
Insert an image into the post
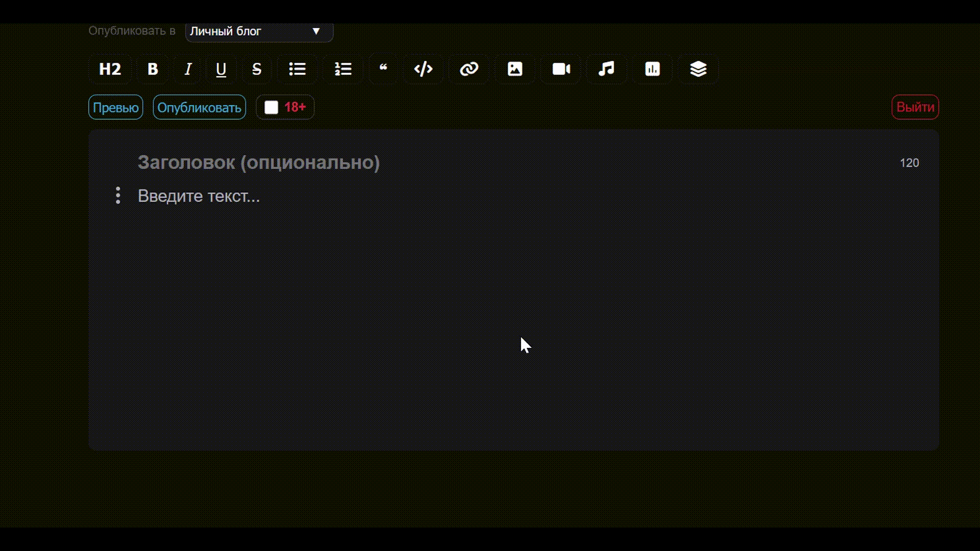coord(515,69)
